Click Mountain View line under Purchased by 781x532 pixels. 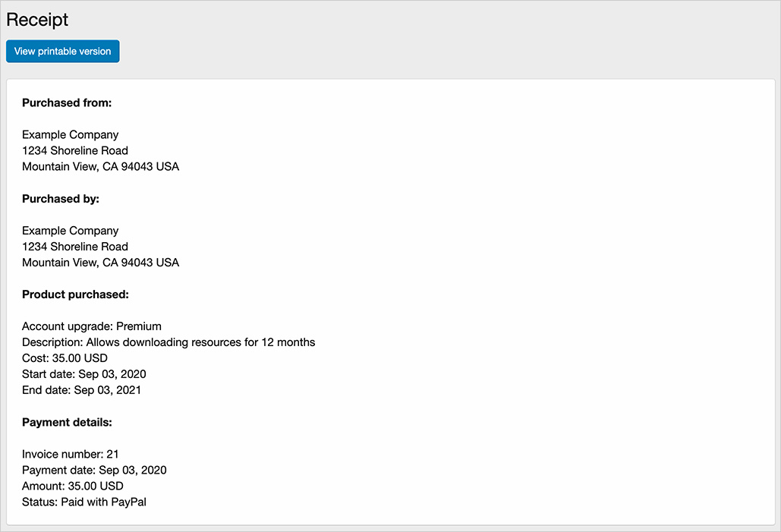[x=100, y=263]
